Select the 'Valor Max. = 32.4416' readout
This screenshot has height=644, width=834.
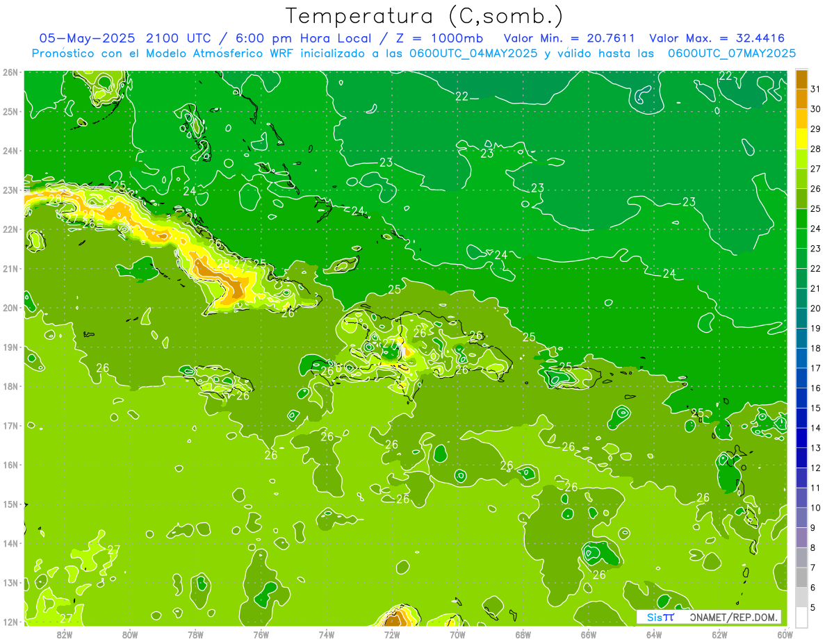(717, 38)
